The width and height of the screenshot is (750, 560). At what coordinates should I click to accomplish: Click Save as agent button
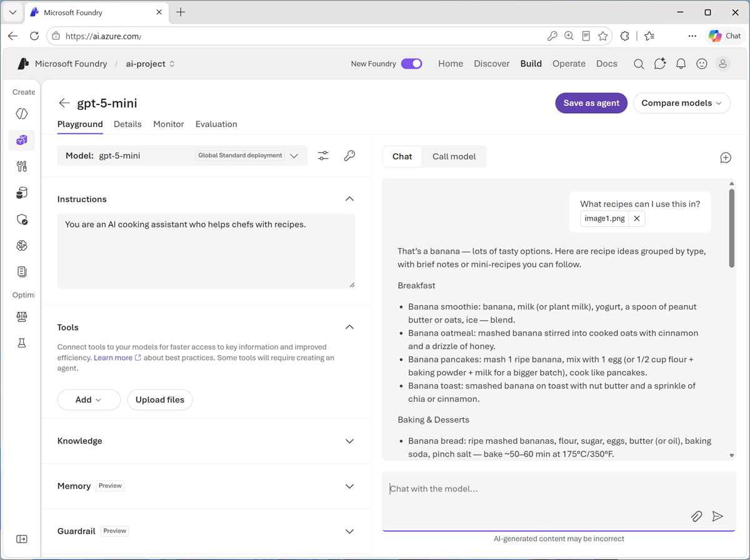tap(591, 103)
